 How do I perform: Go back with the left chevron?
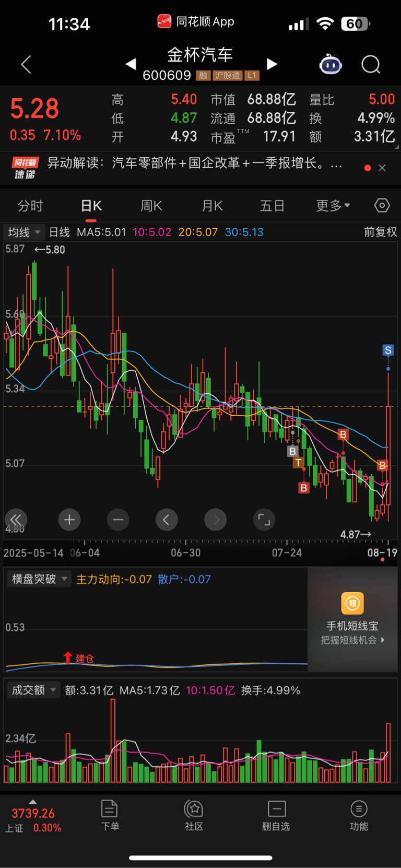pos(26,65)
